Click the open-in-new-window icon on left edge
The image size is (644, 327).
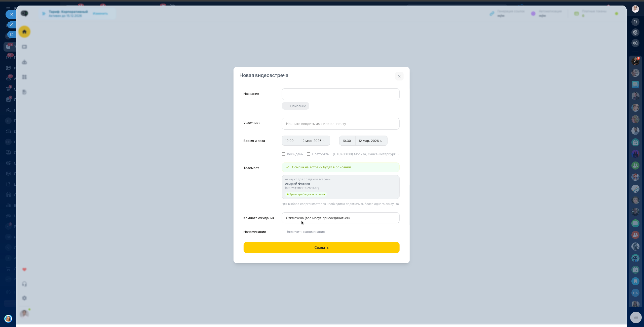[x=12, y=34]
